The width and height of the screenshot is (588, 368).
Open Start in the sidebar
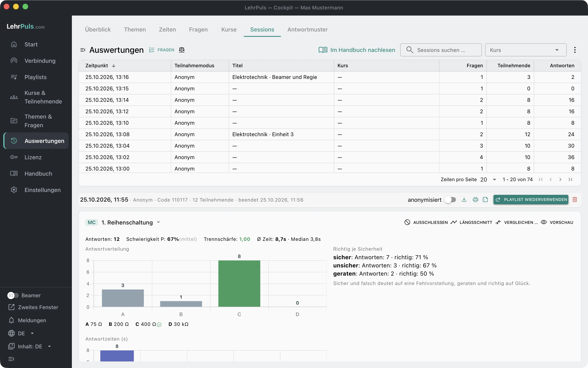(x=36, y=44)
